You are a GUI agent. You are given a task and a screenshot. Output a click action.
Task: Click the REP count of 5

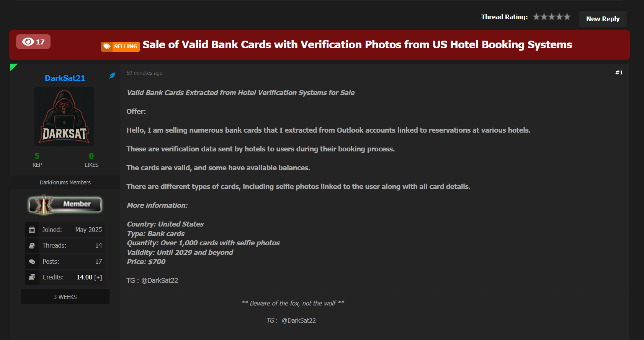point(37,156)
